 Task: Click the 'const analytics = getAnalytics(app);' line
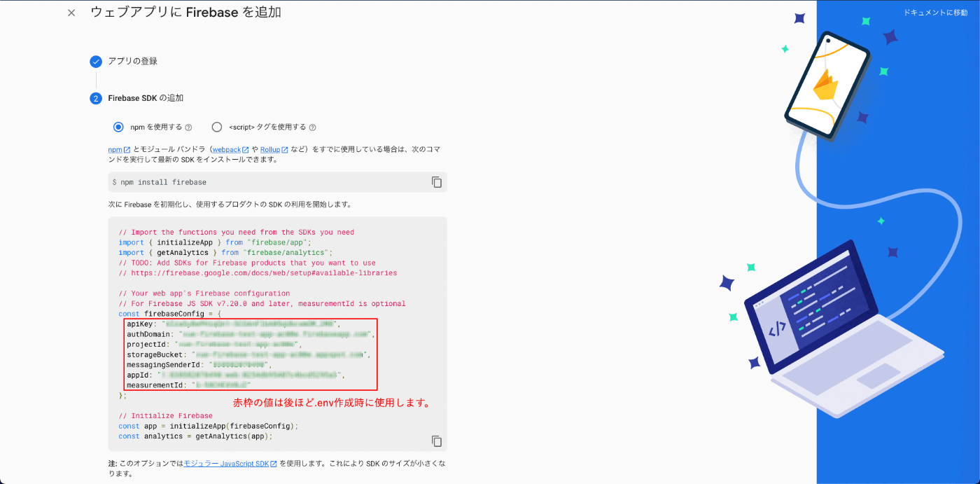click(x=195, y=436)
